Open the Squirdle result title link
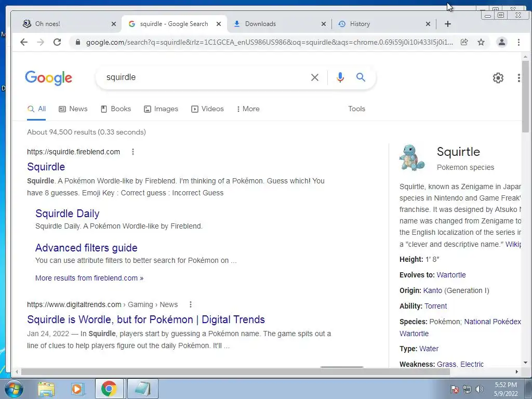The image size is (532, 399). click(x=46, y=167)
